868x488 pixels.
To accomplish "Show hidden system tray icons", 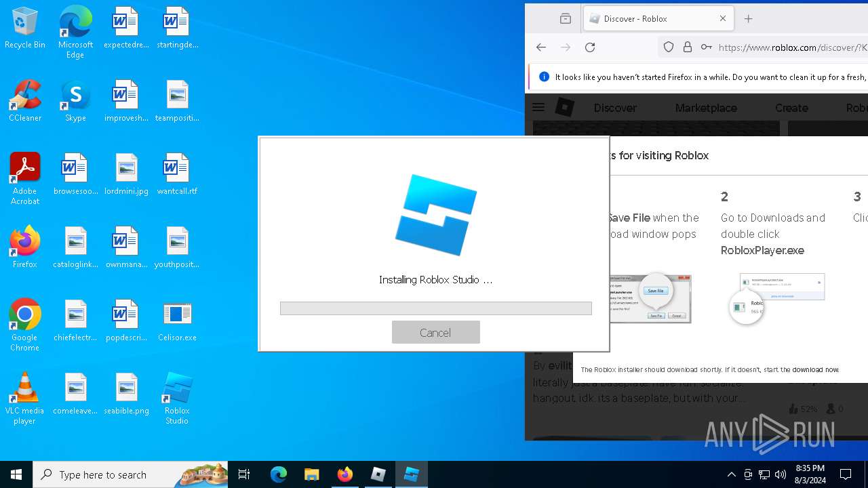I will click(731, 474).
